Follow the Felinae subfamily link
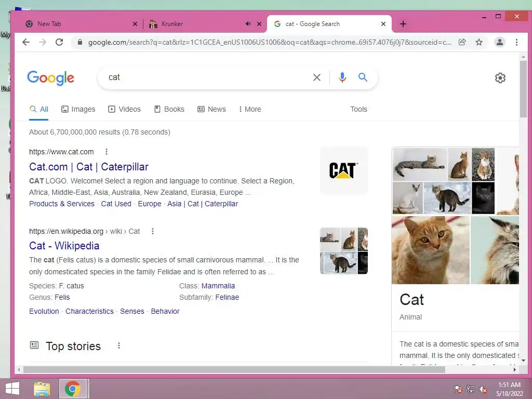 coord(228,297)
